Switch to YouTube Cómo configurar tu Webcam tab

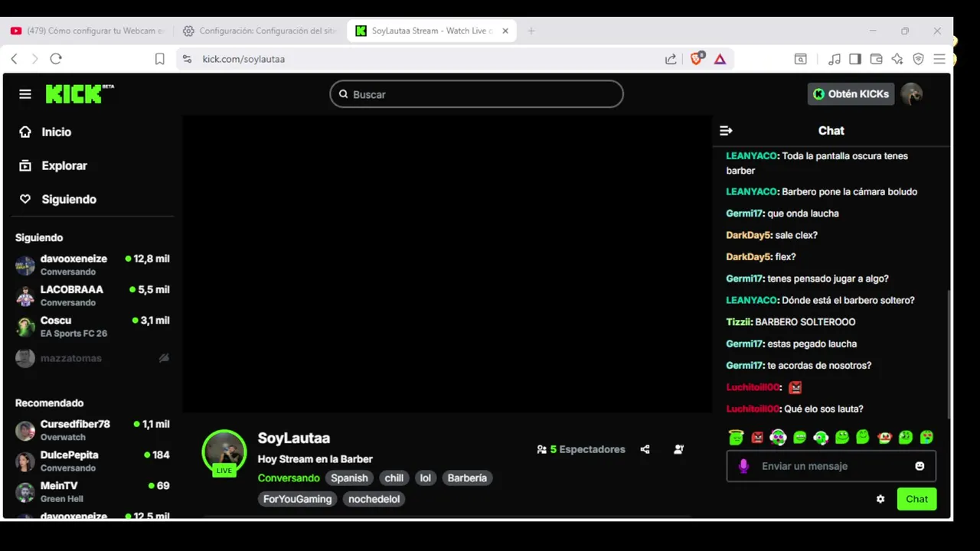tap(88, 31)
